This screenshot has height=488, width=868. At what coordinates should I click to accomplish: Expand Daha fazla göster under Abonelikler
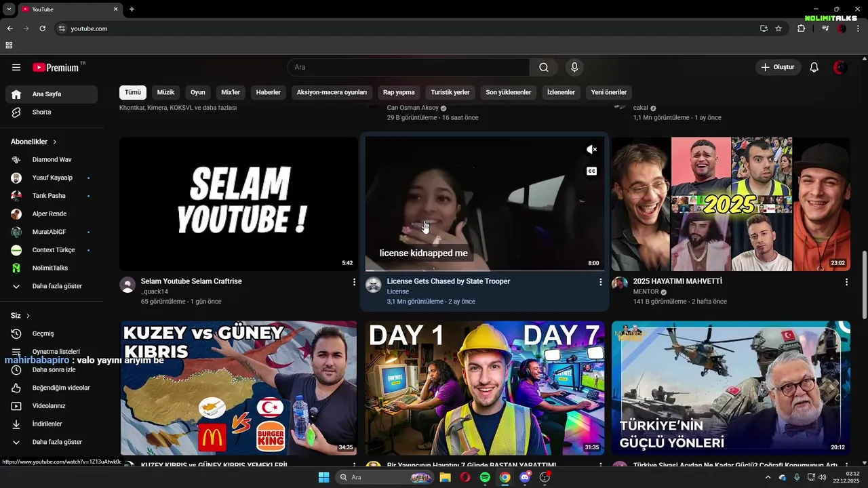point(52,286)
